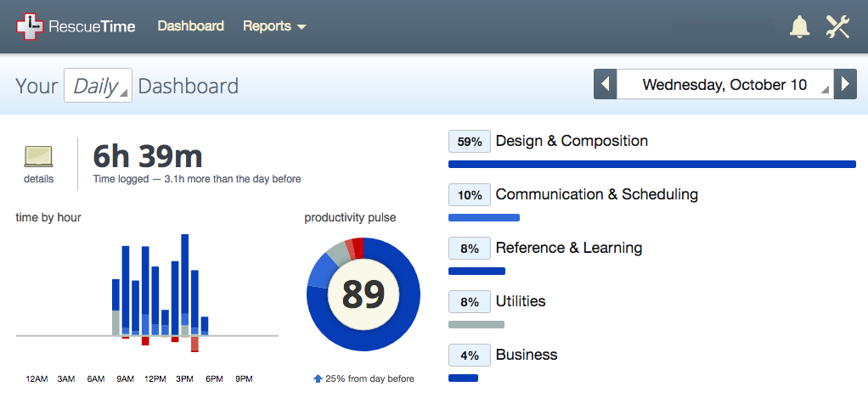The height and width of the screenshot is (409, 868).
Task: Open the Communication & Scheduling category
Action: [596, 194]
